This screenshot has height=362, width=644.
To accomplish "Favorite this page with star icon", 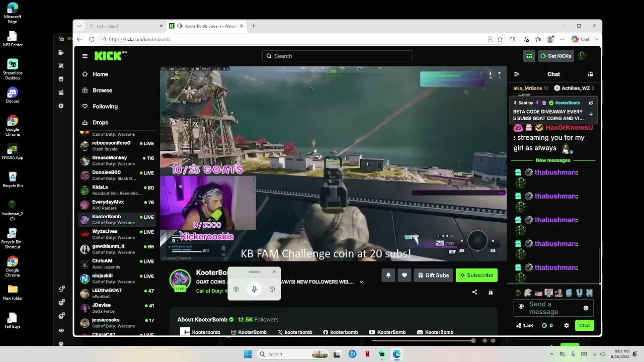I will (x=500, y=39).
